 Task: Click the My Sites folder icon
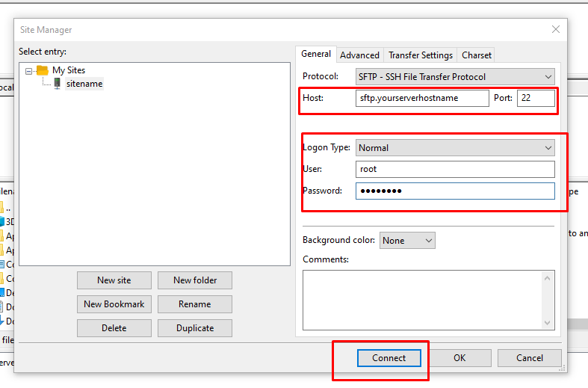[x=43, y=70]
